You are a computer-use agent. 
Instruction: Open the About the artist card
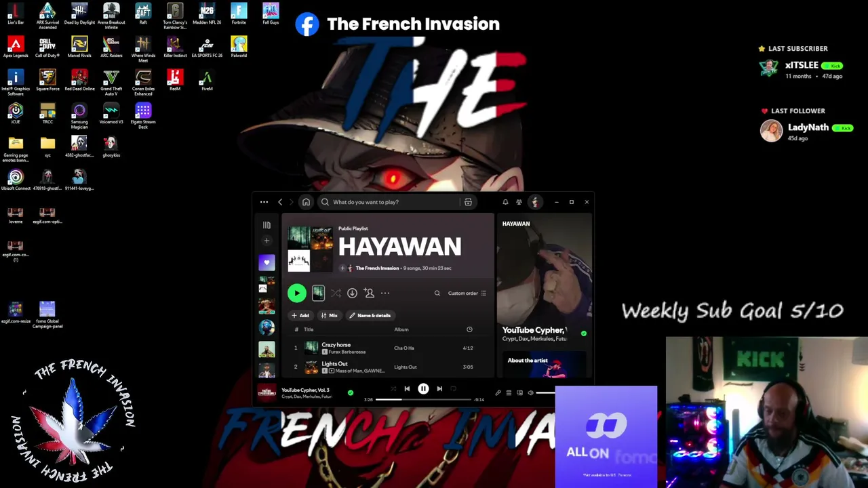click(x=544, y=363)
